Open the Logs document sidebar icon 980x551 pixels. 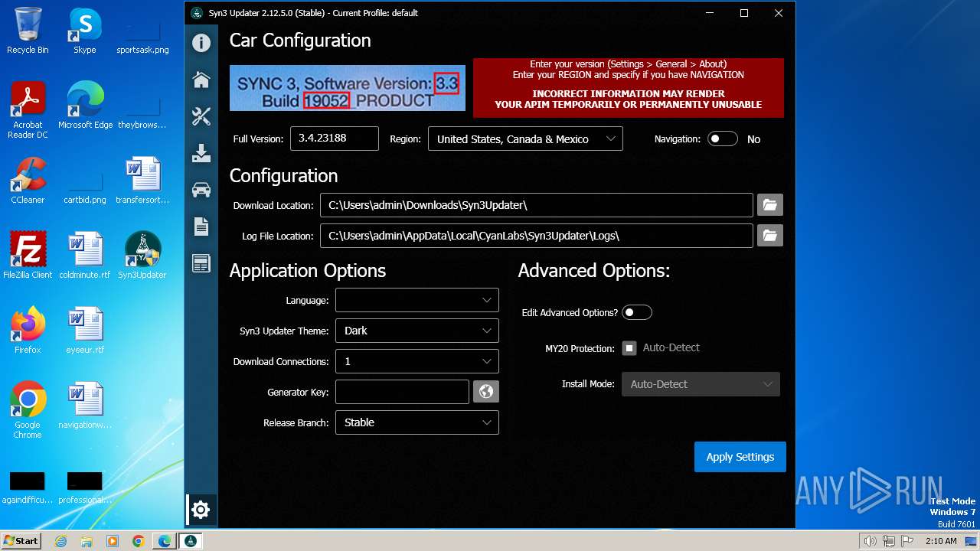tap(201, 227)
